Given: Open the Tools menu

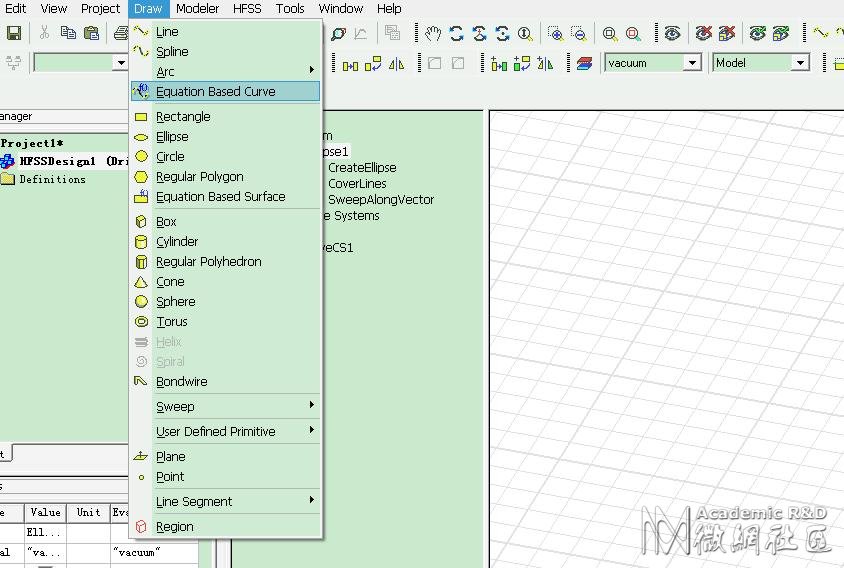Looking at the screenshot, I should tap(290, 9).
